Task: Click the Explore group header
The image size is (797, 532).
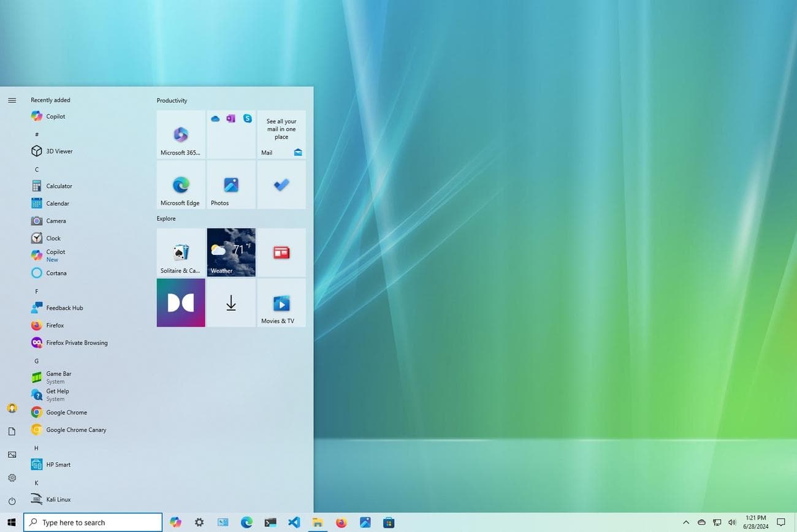Action: pos(166,218)
